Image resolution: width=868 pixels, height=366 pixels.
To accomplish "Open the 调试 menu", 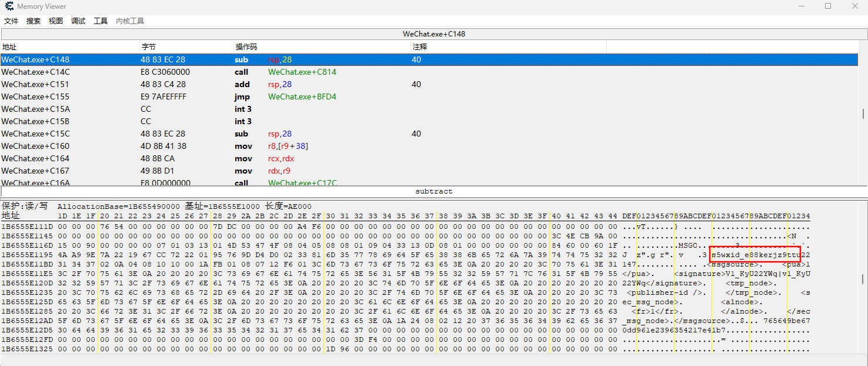I will pos(78,21).
